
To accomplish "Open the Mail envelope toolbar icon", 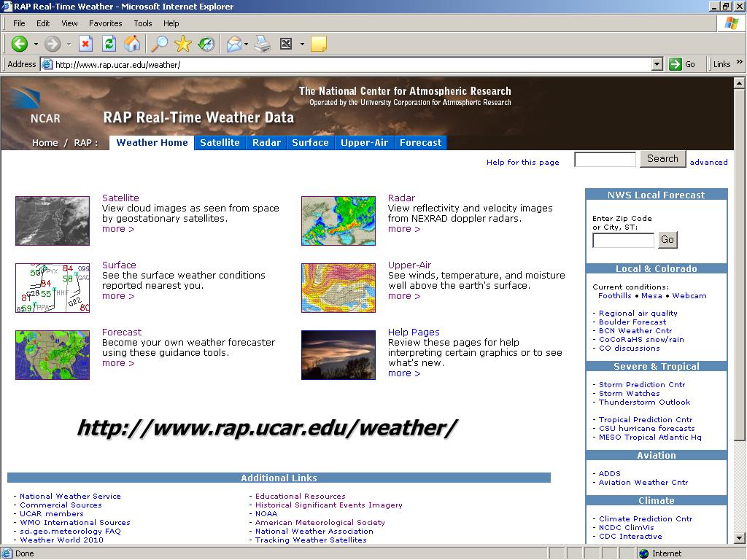I will 234,44.
